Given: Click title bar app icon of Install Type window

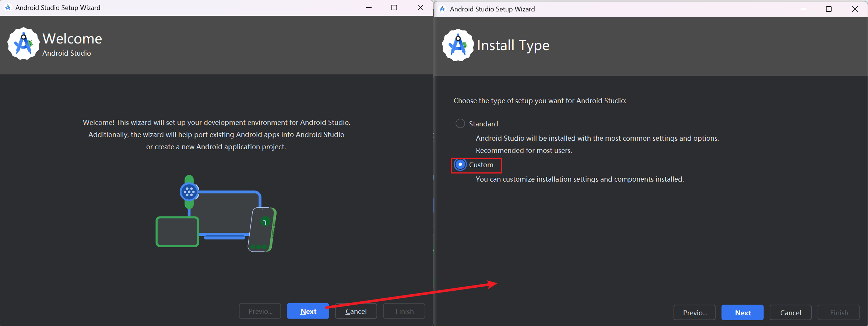Looking at the screenshot, I should tap(442, 9).
